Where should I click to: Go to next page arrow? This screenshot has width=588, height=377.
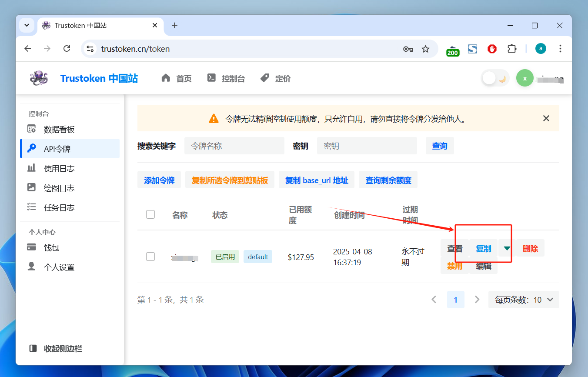pyautogui.click(x=477, y=300)
